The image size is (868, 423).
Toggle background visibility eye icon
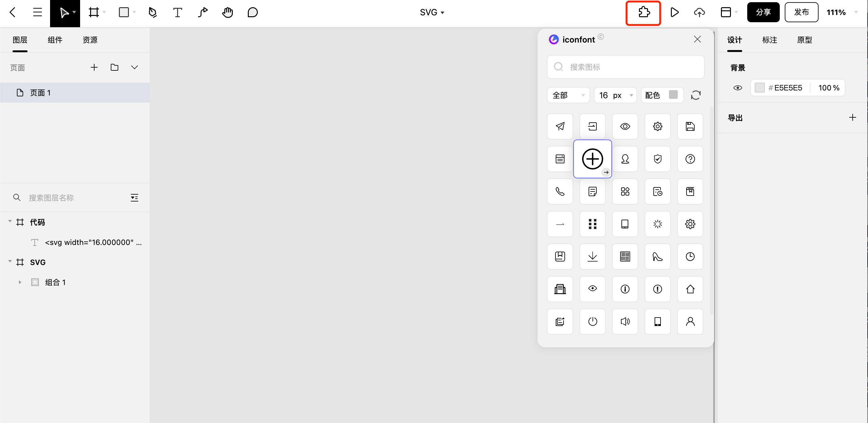[737, 88]
